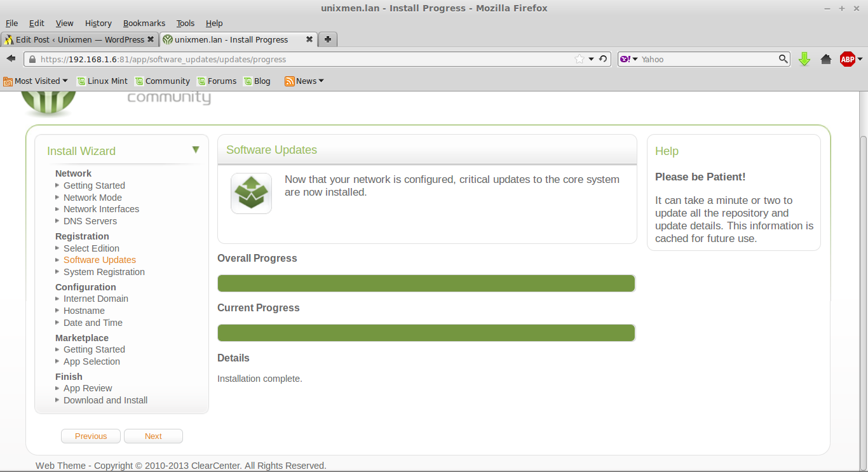Open a new tab with the plus button

tap(327, 39)
